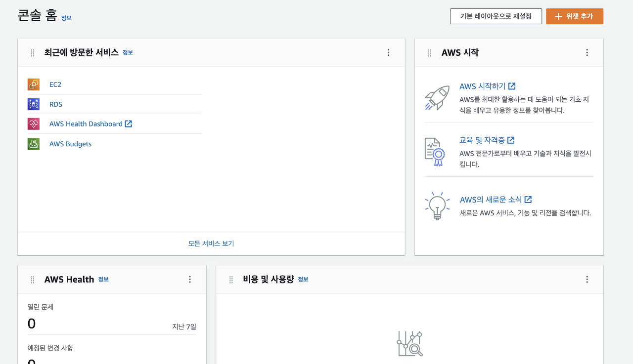Click the 예정된 변경 사항 label
This screenshot has width=633, height=364.
50,348
